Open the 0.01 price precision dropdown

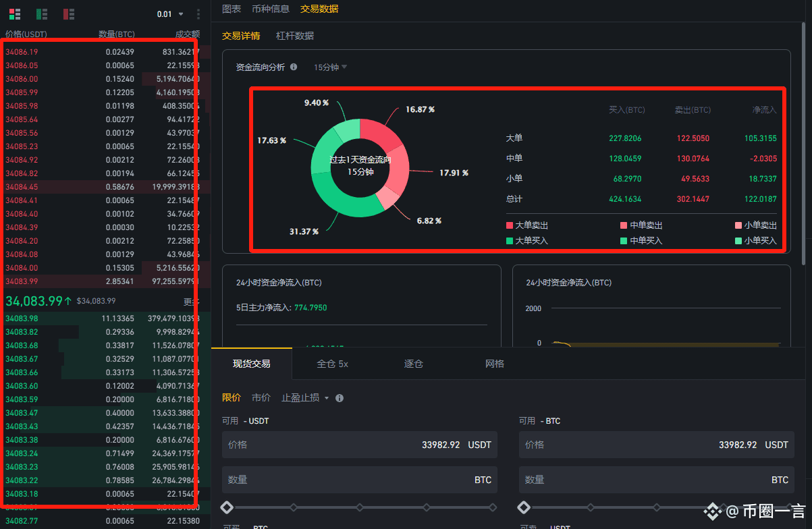click(170, 14)
